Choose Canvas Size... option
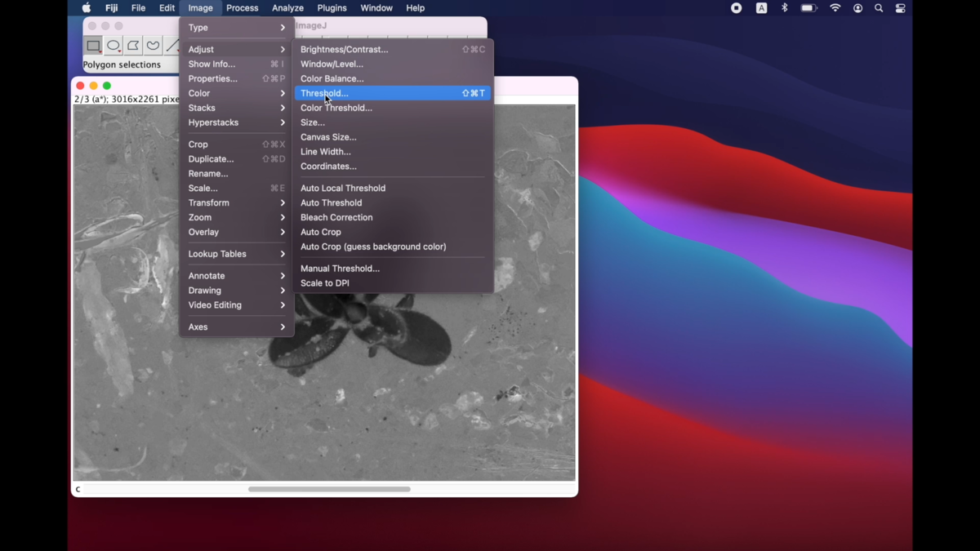The height and width of the screenshot is (551, 980). pyautogui.click(x=393, y=137)
